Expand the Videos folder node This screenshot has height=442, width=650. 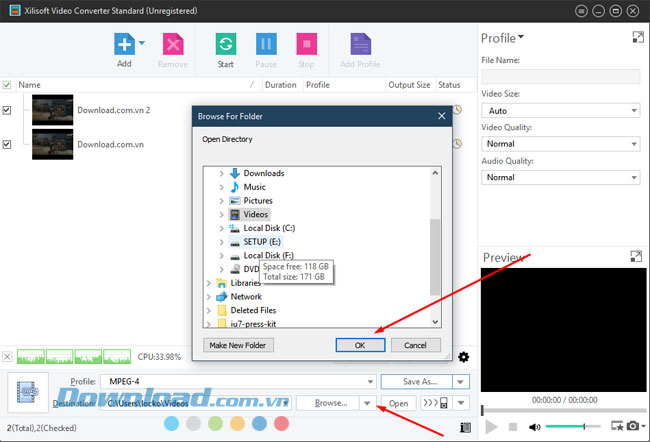click(221, 214)
